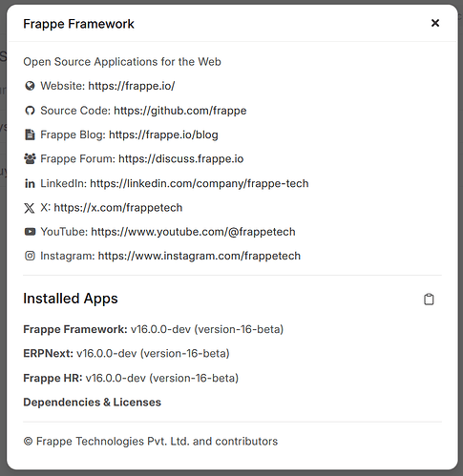This screenshot has width=463, height=476.
Task: Open the instagram.com/frappetech link
Action: click(x=200, y=256)
